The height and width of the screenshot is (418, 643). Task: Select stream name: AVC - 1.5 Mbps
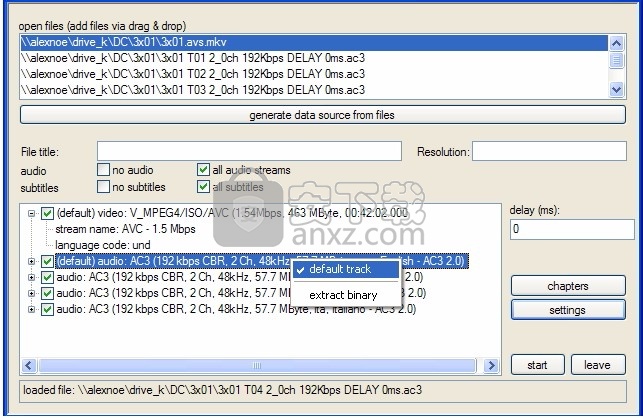(x=125, y=229)
